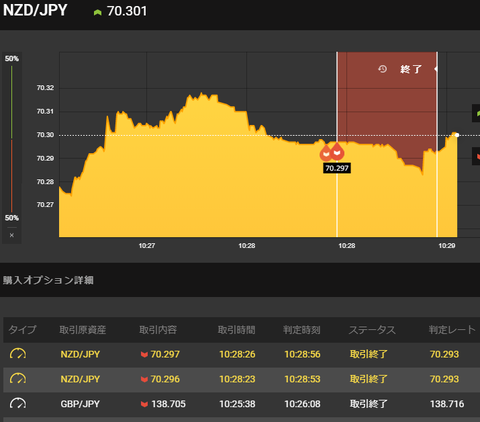Screen dimensions: 480x422
Task: Click the 取引内容 column header
Action: [x=158, y=330]
